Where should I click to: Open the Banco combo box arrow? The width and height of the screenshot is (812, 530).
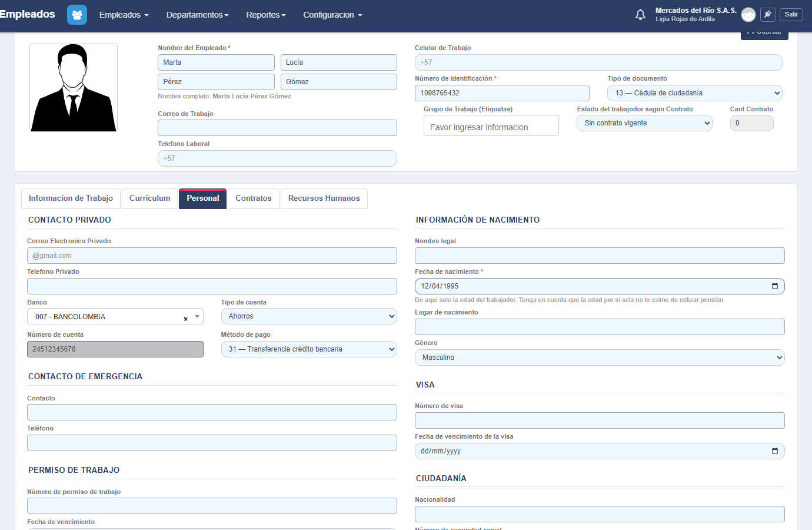pyautogui.click(x=197, y=316)
